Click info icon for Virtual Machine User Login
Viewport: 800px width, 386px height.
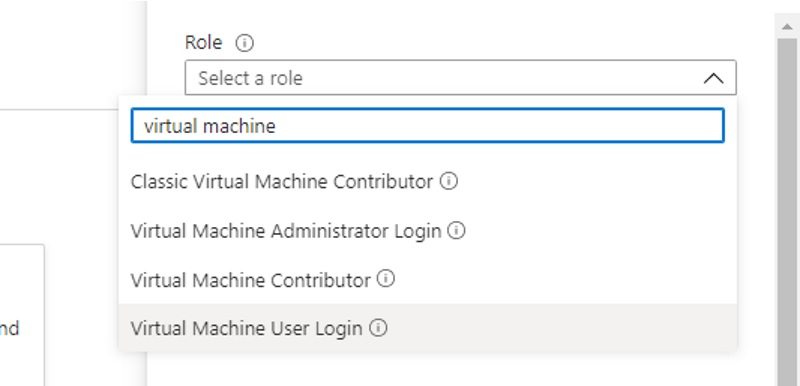pos(378,328)
